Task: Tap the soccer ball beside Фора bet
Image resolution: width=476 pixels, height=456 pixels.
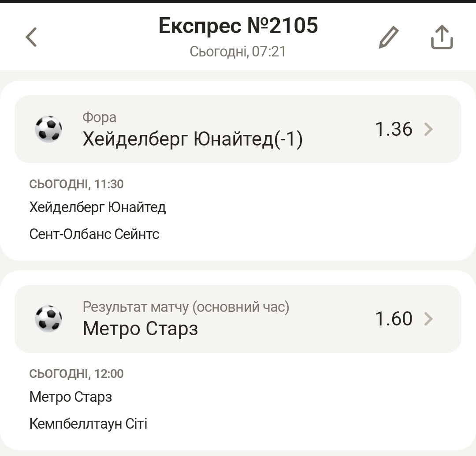Action: pos(48,129)
